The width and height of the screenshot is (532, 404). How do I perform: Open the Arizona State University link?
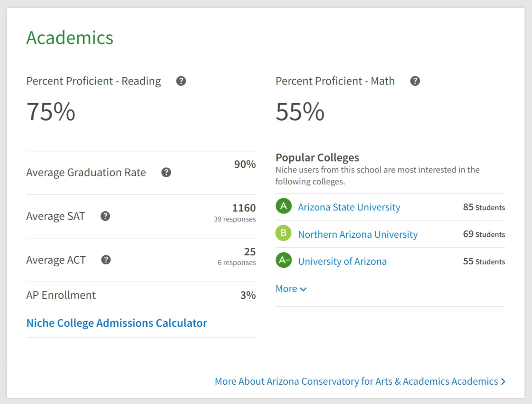(x=349, y=207)
